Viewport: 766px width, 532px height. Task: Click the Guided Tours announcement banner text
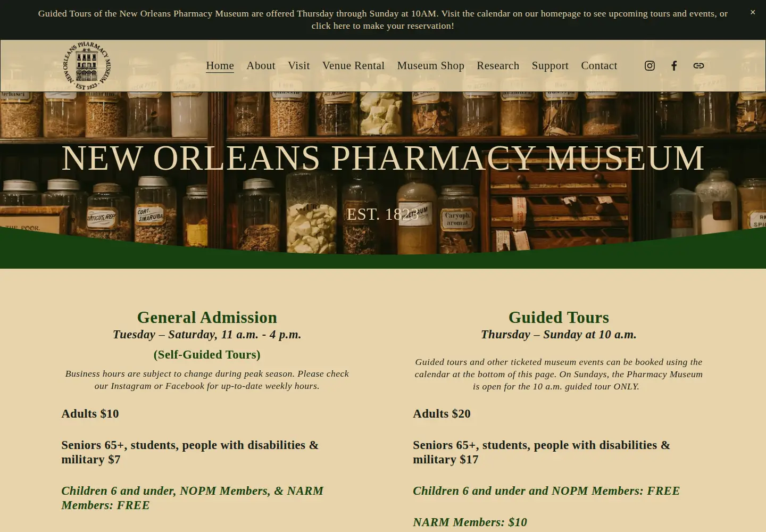pos(383,20)
